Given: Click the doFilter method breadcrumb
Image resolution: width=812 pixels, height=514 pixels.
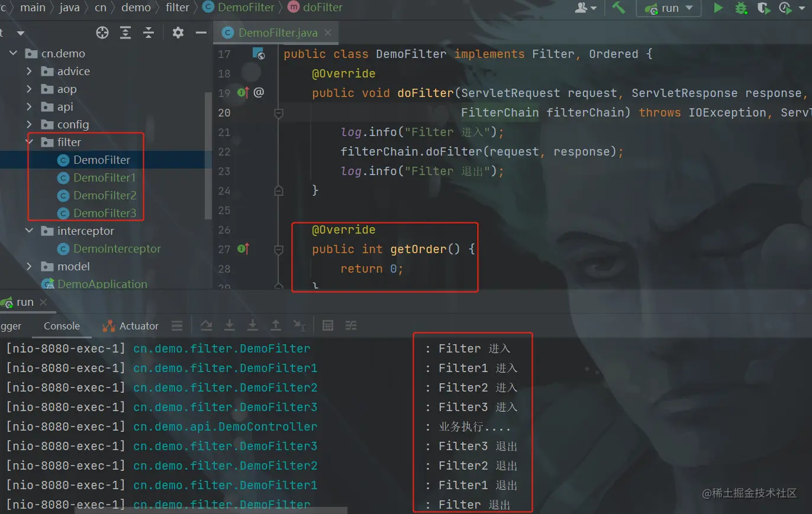Looking at the screenshot, I should 315,8.
